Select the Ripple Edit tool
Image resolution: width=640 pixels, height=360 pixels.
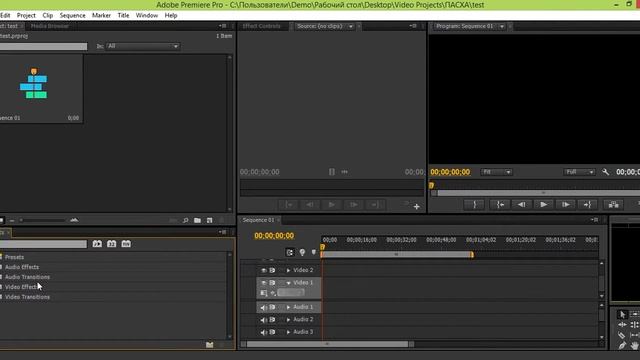tap(622, 325)
